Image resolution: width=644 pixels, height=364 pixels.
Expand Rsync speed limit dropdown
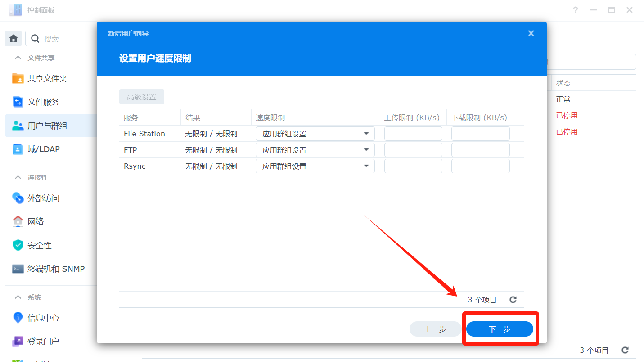coord(315,166)
